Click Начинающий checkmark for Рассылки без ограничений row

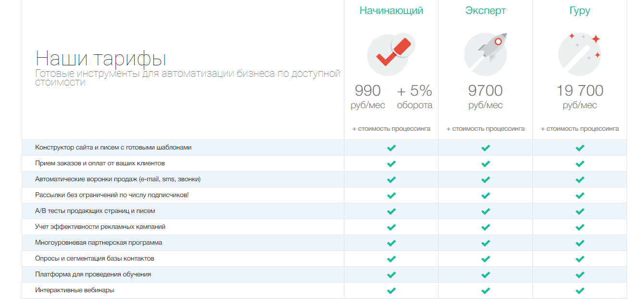[391, 195]
